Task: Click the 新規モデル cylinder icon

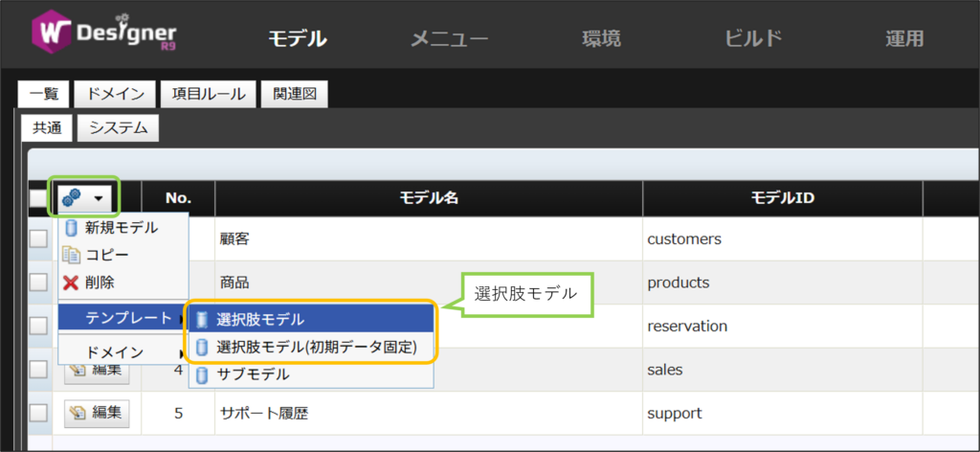Action: pos(71,228)
